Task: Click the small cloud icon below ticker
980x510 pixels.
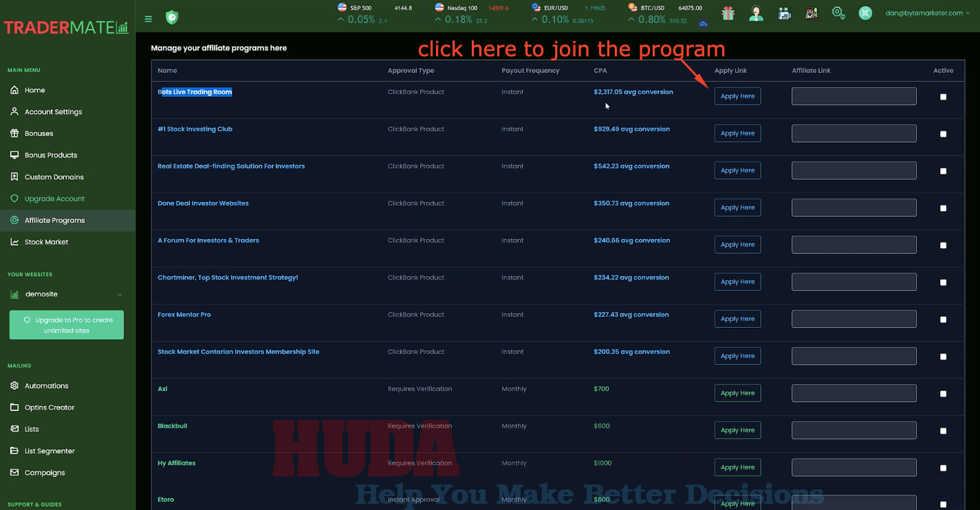Action: (x=703, y=24)
